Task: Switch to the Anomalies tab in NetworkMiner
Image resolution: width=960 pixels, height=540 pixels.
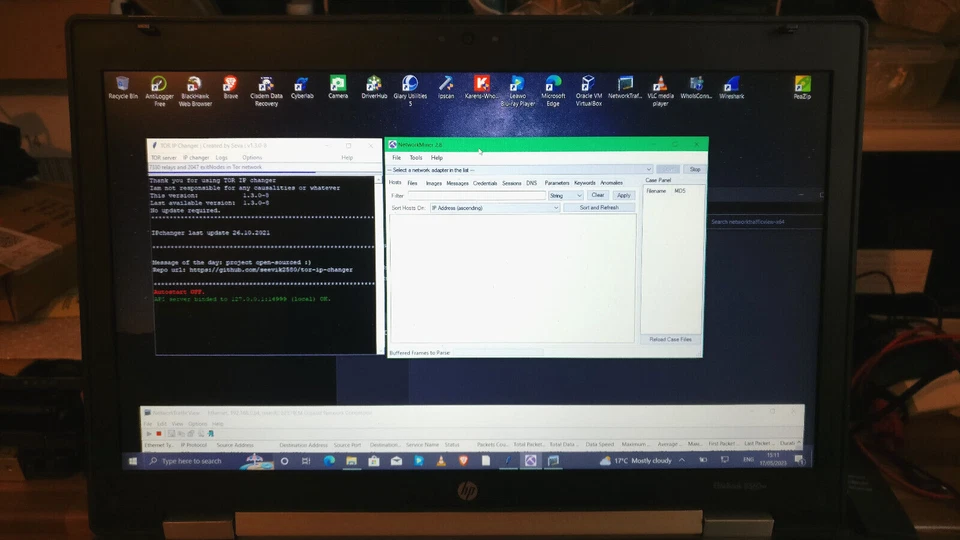Action: (x=611, y=183)
